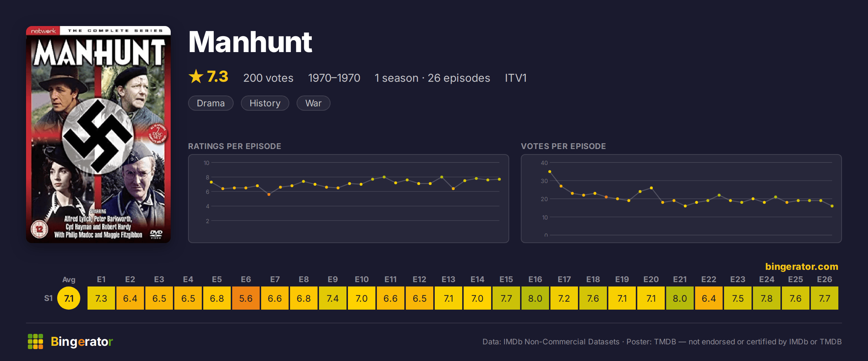Click the first point in votes chart
868x361 pixels.
click(550, 171)
